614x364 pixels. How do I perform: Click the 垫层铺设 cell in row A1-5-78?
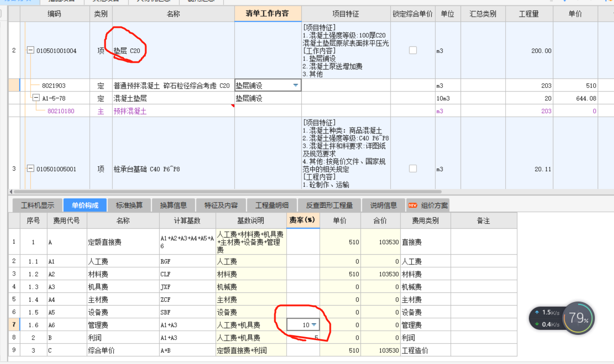pyautogui.click(x=268, y=98)
